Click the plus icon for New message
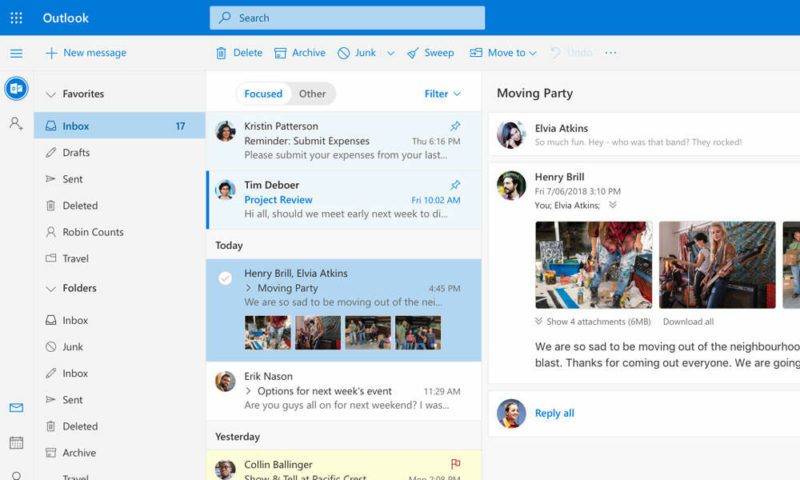This screenshot has width=800, height=480. click(x=51, y=53)
